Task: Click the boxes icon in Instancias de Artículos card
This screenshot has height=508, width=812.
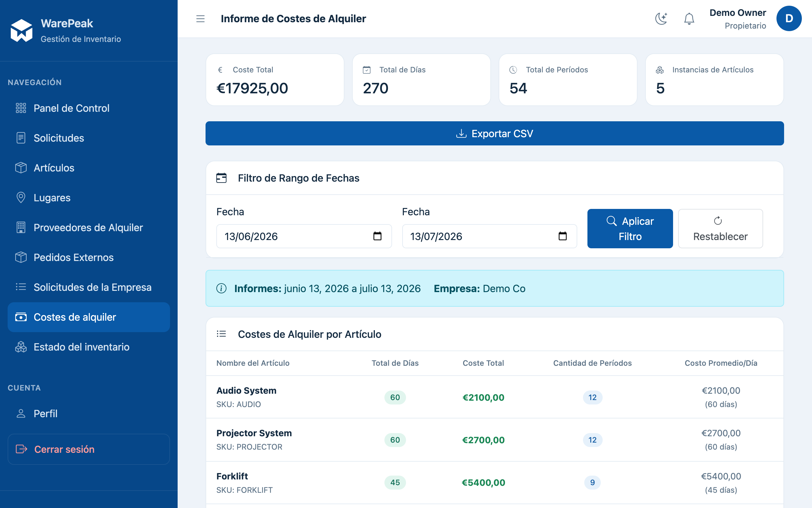Action: 660,70
